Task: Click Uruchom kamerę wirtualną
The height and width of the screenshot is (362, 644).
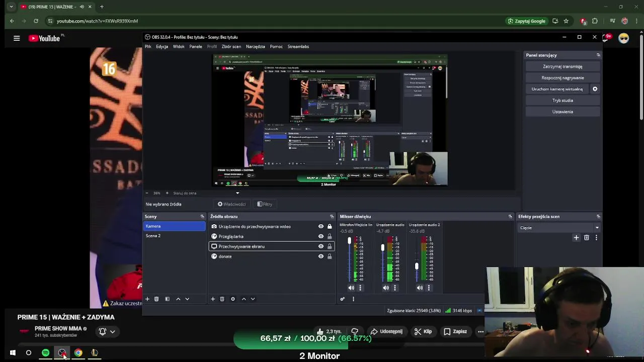Action: tap(557, 89)
